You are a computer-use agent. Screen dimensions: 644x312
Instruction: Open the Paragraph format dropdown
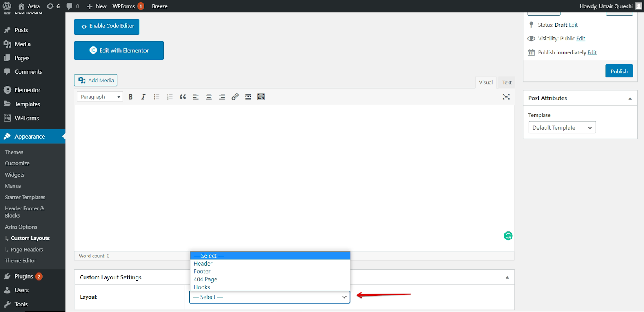pos(100,97)
